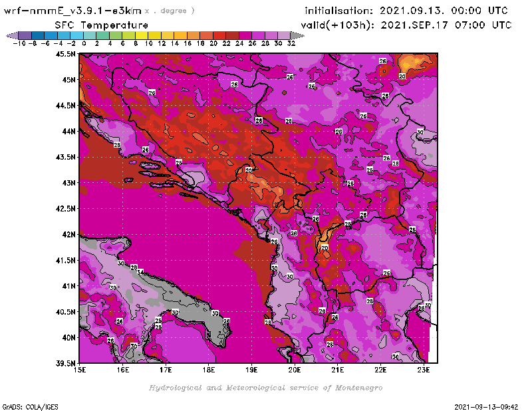Click the '22E' longitude label

point(380,370)
